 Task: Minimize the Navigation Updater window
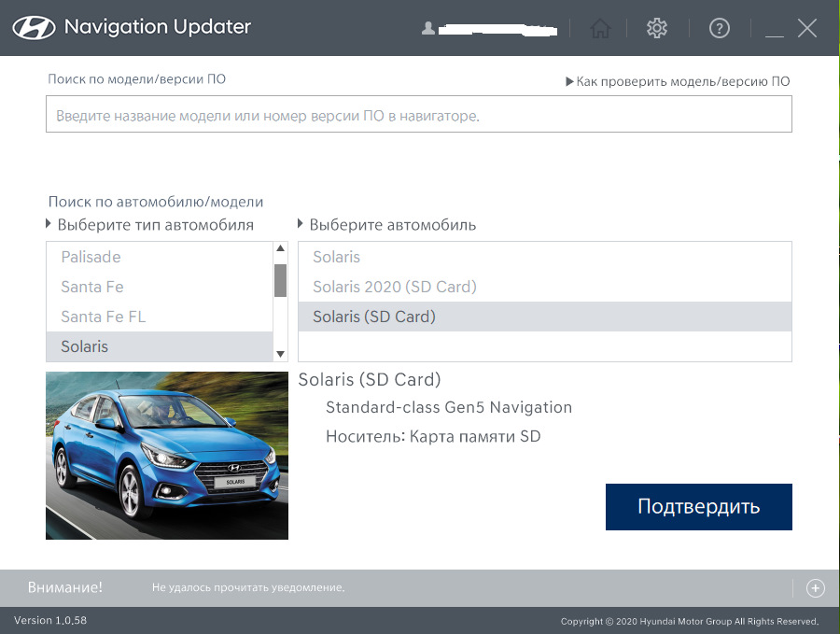point(774,35)
